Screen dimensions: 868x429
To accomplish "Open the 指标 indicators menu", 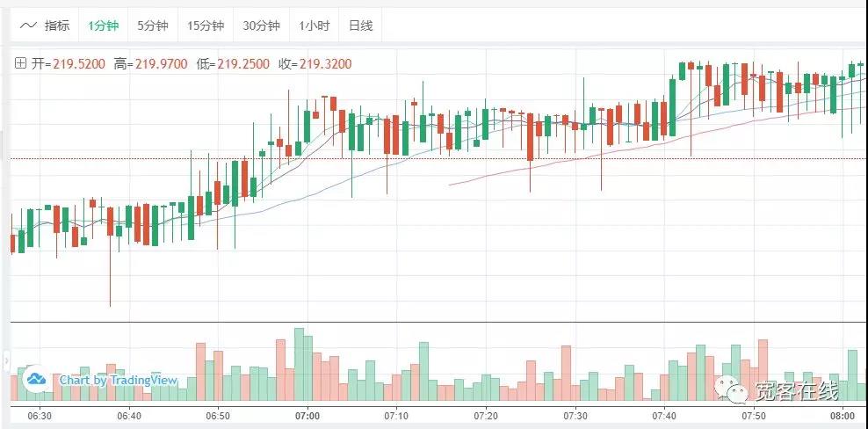I will coord(57,25).
